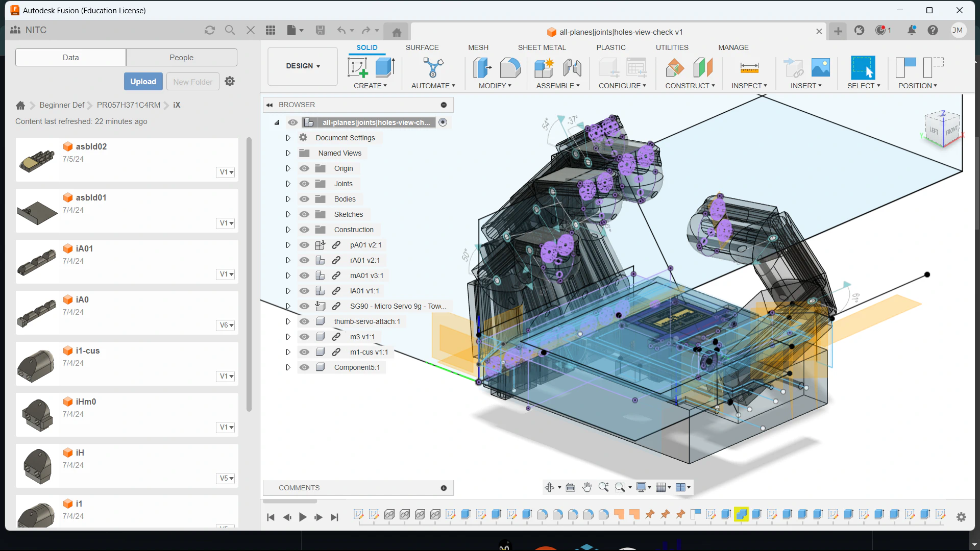Expand the m3 v1:1 component
Screen dimensions: 980x551
click(288, 337)
